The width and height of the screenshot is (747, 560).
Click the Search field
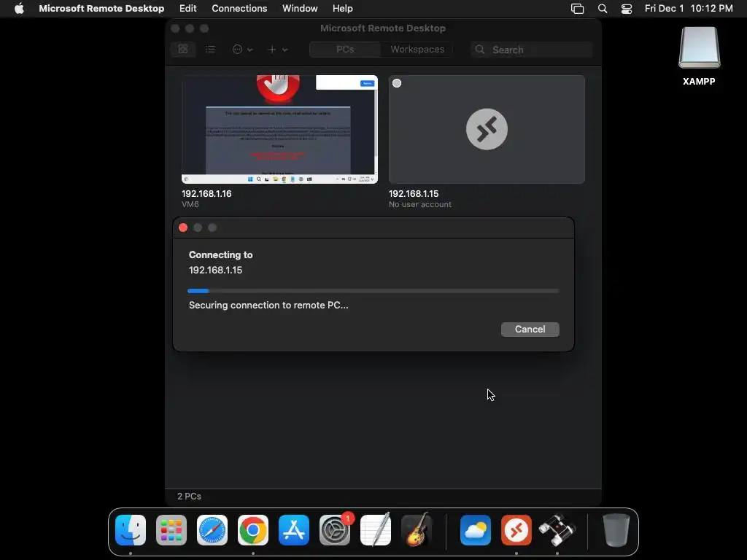coord(531,50)
